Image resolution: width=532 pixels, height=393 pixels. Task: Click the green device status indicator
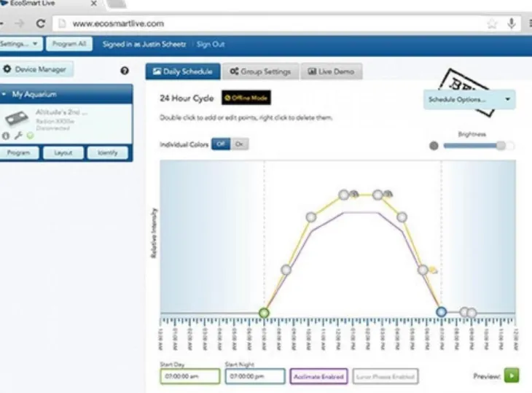tap(29, 136)
